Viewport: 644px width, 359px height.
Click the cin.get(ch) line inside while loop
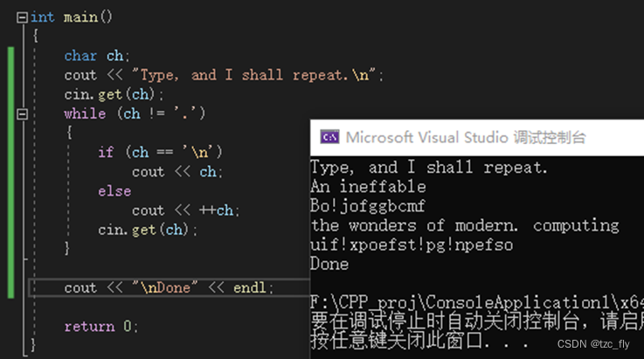tap(148, 230)
